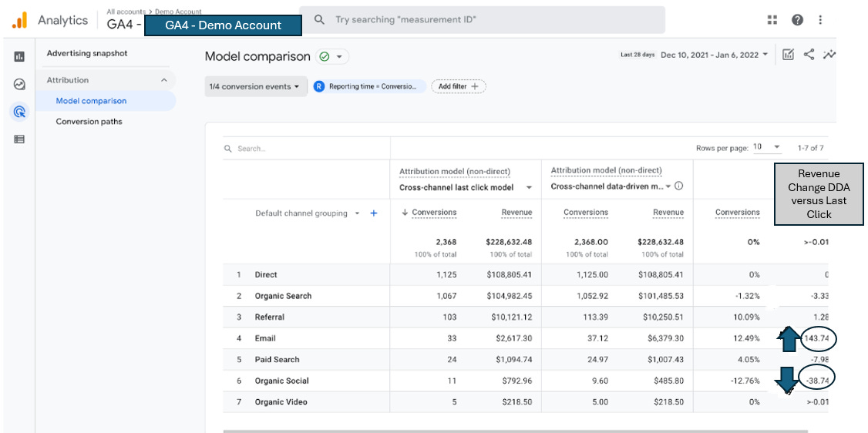Image resolution: width=868 pixels, height=433 pixels.
Task: Open the Insights sparkline icon
Action: pos(829,55)
